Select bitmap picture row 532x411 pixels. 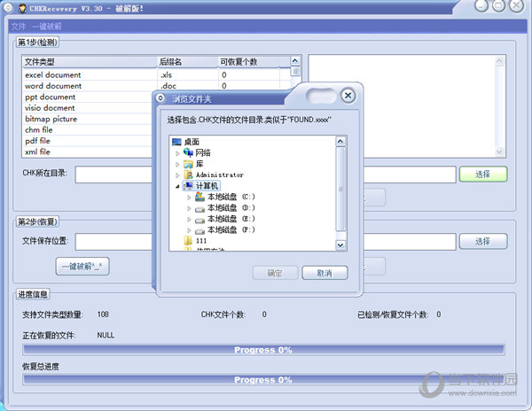click(x=88, y=119)
